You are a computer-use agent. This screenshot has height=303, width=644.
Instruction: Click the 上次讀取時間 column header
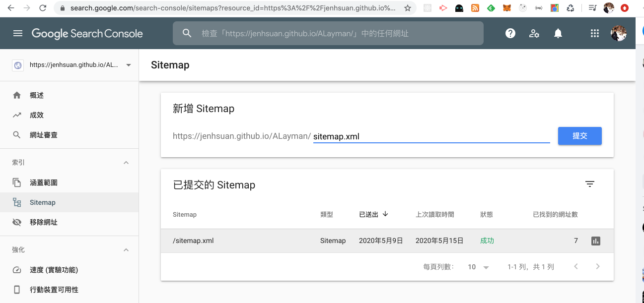coord(435,215)
